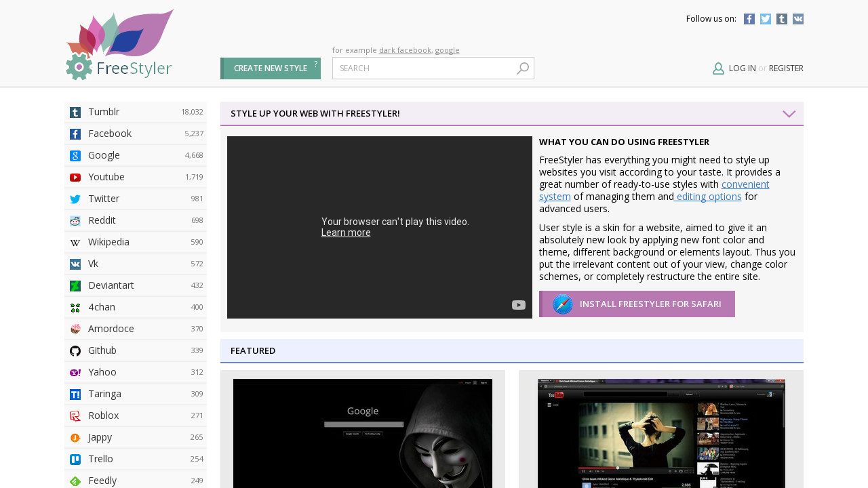The height and width of the screenshot is (488, 868).
Task: Open the VK follow icon in header
Action: [x=798, y=19]
